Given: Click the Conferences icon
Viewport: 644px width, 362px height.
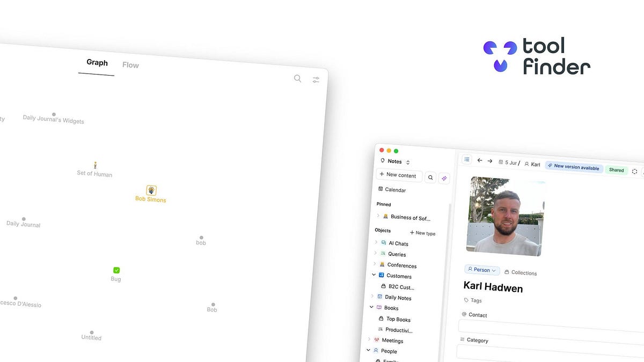Looking at the screenshot, I should click(382, 264).
